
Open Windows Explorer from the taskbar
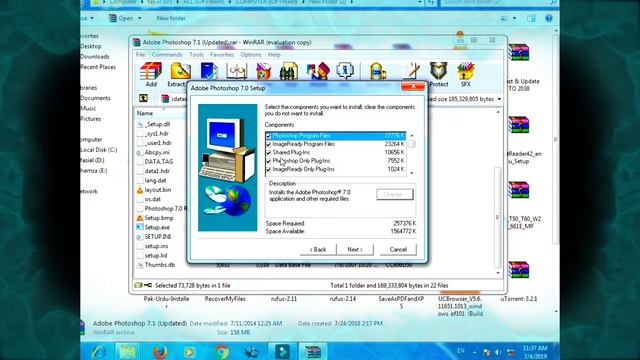[127, 351]
